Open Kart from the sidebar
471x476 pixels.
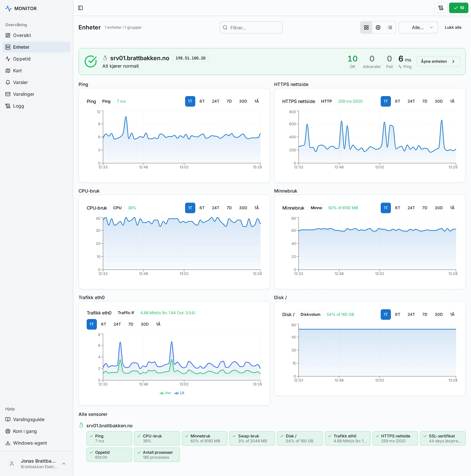click(x=36, y=71)
